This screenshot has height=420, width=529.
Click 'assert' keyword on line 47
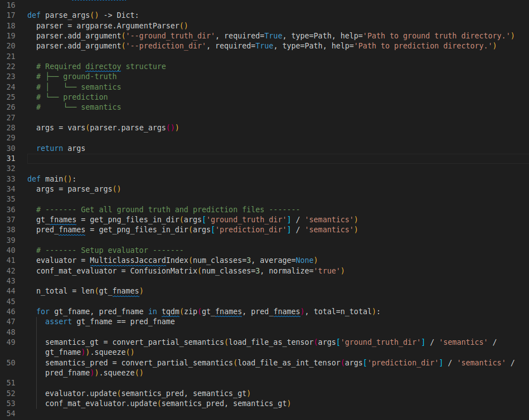pos(59,321)
